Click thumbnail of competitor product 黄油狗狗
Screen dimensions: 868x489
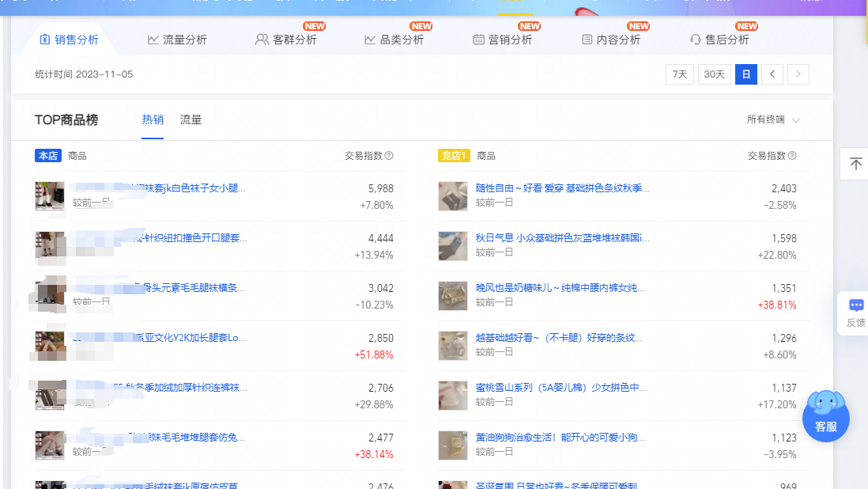(x=453, y=445)
